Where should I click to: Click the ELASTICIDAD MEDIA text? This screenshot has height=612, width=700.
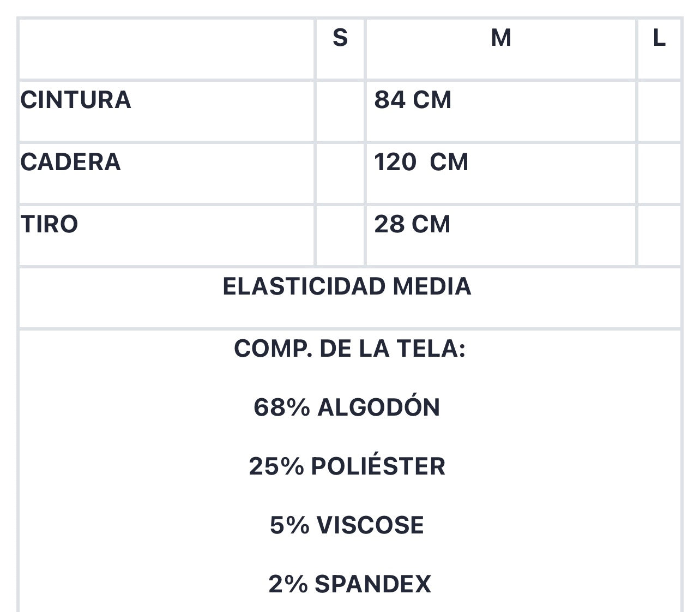[347, 286]
